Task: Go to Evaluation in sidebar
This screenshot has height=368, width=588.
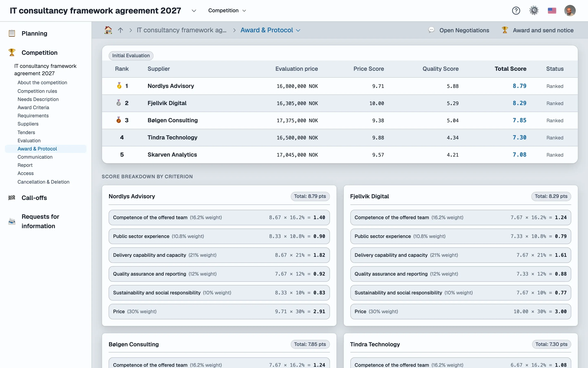Action: click(x=29, y=140)
